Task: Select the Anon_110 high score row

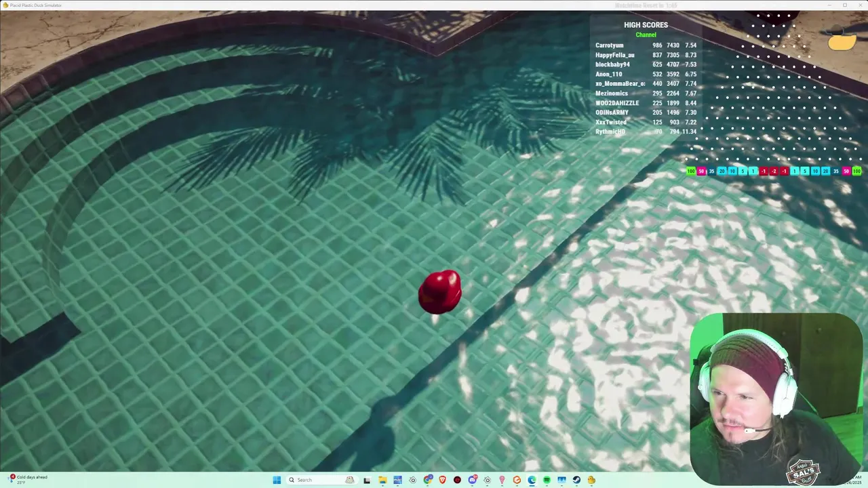Action: pyautogui.click(x=646, y=74)
